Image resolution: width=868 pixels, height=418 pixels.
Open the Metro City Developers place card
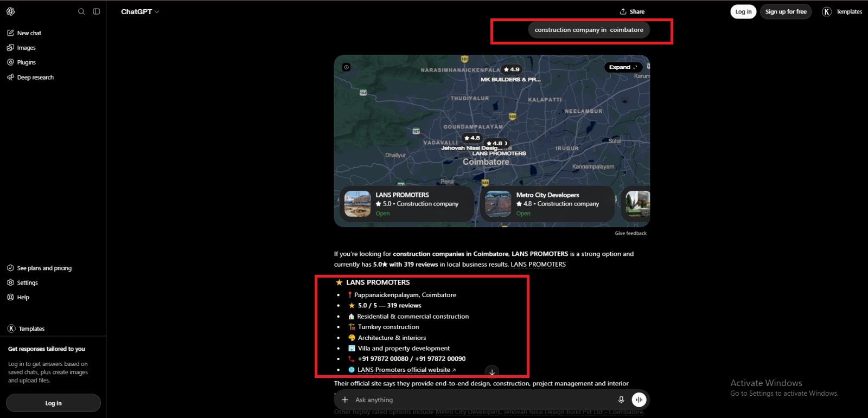(x=547, y=204)
